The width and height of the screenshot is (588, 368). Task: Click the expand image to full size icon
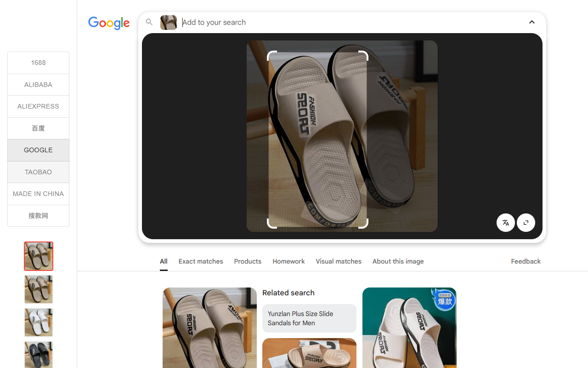click(526, 222)
